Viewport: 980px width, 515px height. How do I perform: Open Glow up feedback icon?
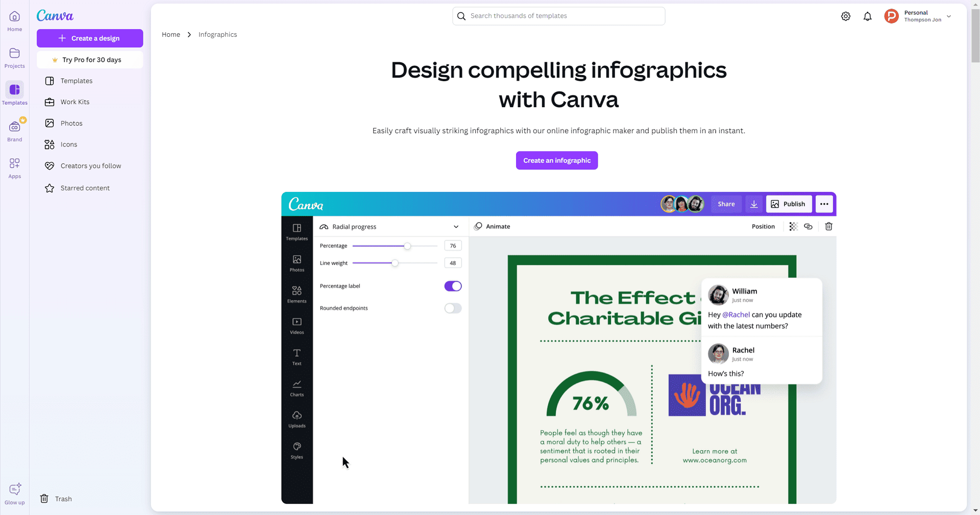[x=14, y=494]
